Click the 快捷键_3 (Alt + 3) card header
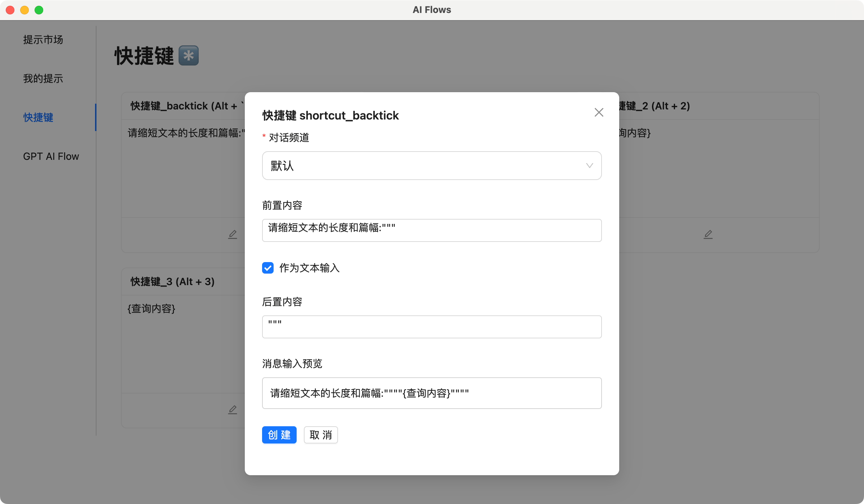The width and height of the screenshot is (864, 504). (173, 282)
